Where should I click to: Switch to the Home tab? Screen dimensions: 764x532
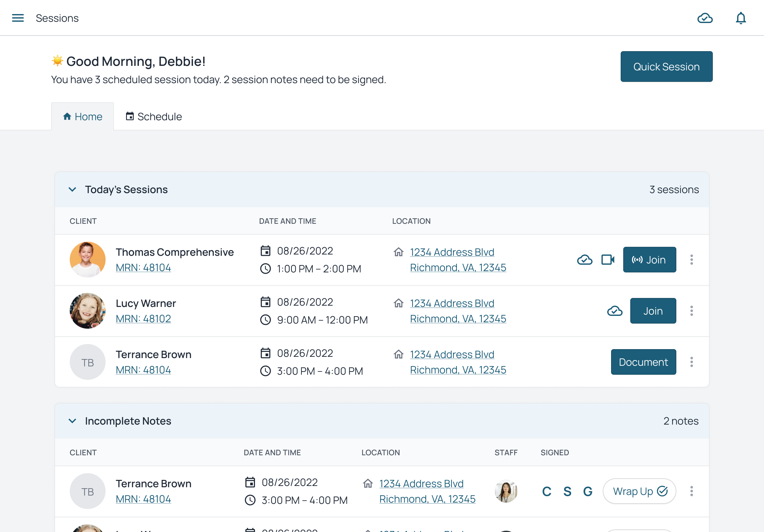point(83,117)
